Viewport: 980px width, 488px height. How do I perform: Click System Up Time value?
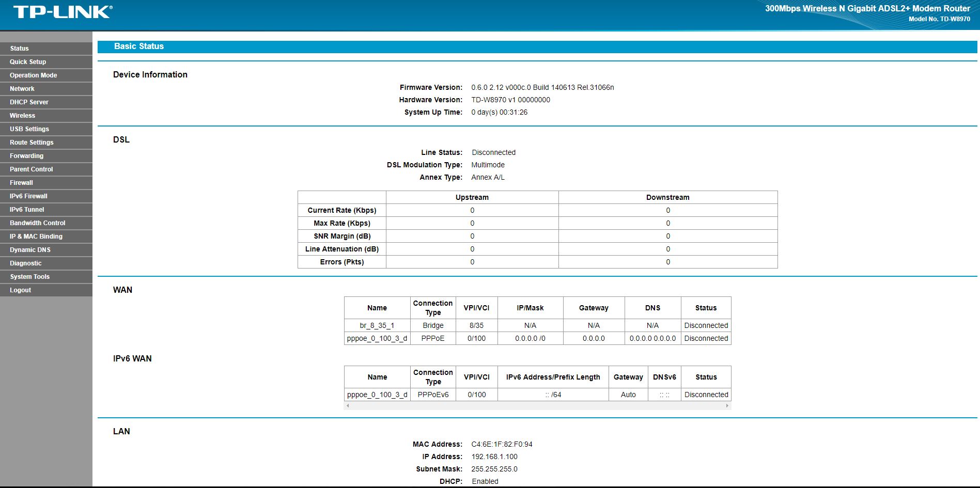click(x=499, y=112)
